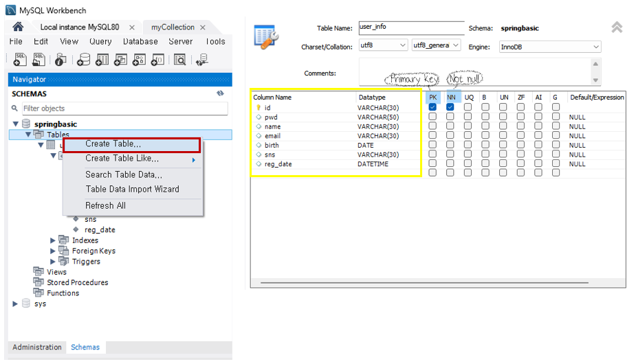636x364 pixels.
Task: Click into the Comments text area
Action: (x=474, y=71)
